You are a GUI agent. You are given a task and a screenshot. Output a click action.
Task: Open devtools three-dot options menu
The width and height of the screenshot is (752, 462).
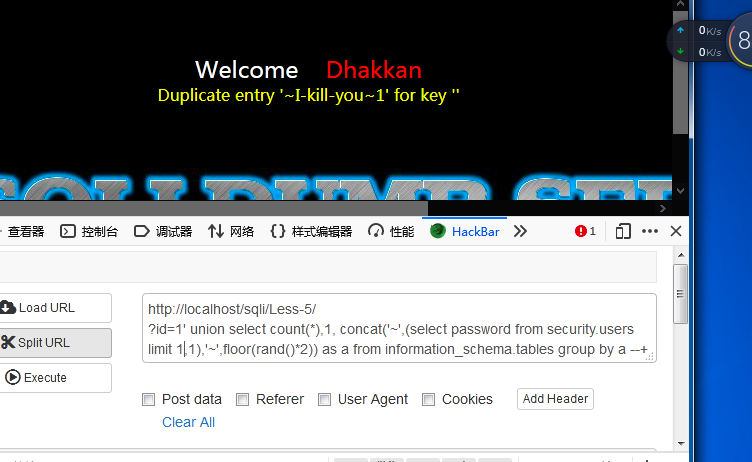(x=650, y=231)
